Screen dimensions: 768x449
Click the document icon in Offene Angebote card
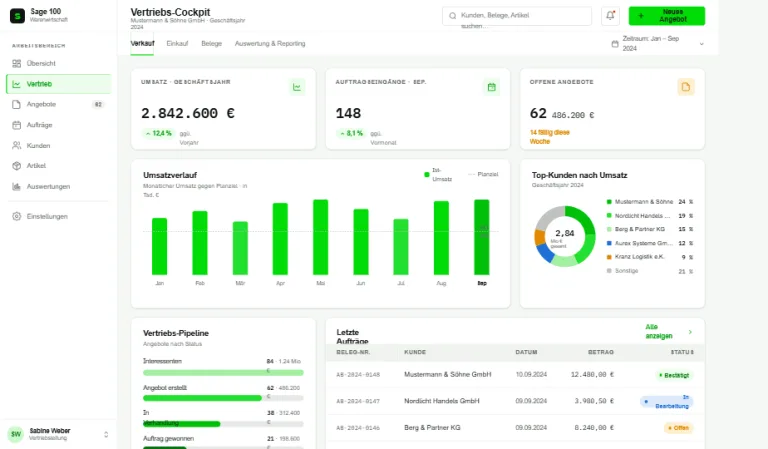686,87
